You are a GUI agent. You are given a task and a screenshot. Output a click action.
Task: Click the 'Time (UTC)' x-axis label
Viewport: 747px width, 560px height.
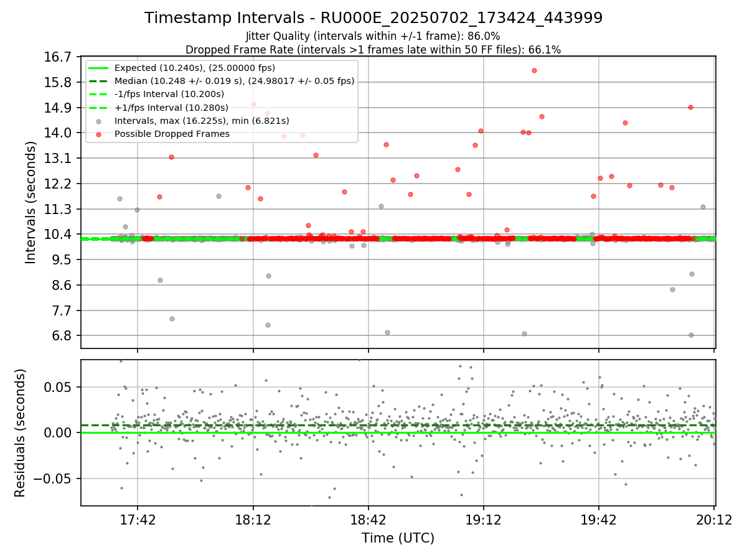398,538
